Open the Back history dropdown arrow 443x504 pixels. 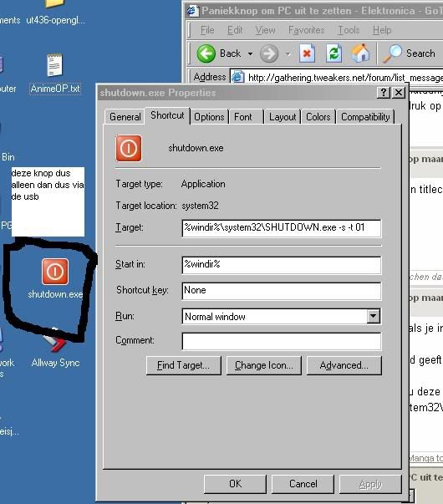pos(250,54)
